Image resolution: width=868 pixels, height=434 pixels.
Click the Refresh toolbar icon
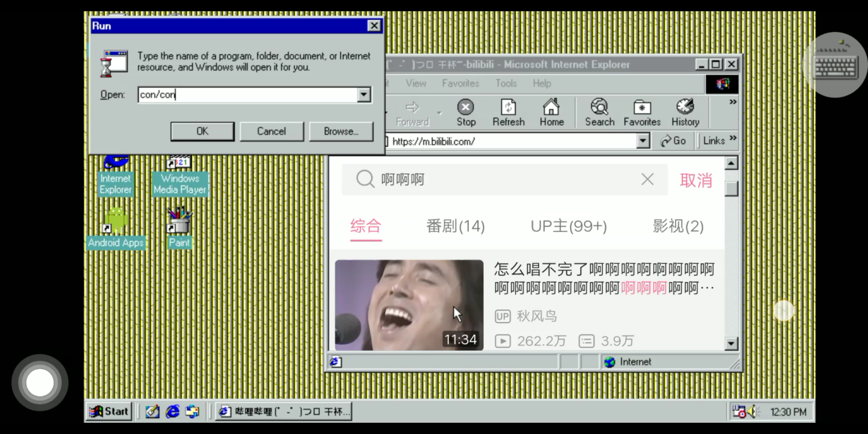[x=508, y=113]
